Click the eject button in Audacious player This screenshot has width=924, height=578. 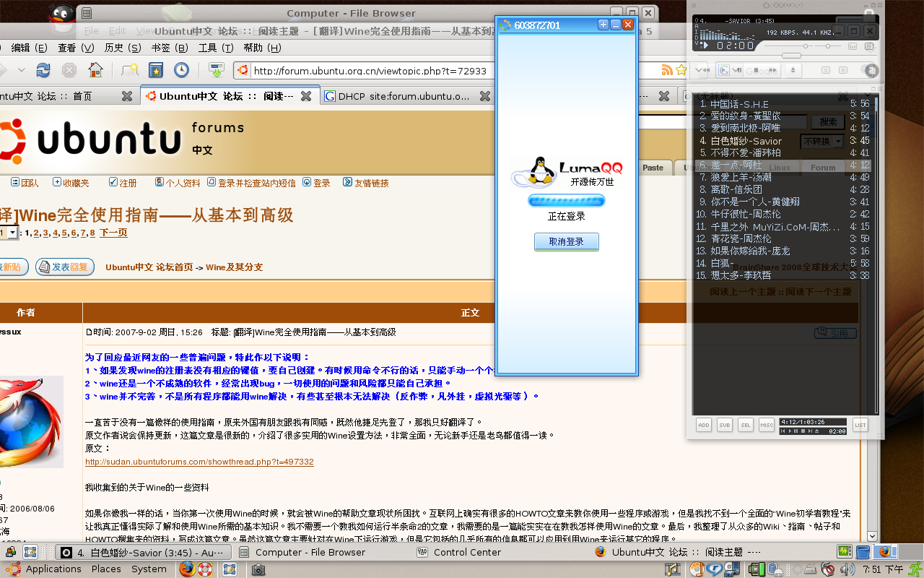coord(793,70)
